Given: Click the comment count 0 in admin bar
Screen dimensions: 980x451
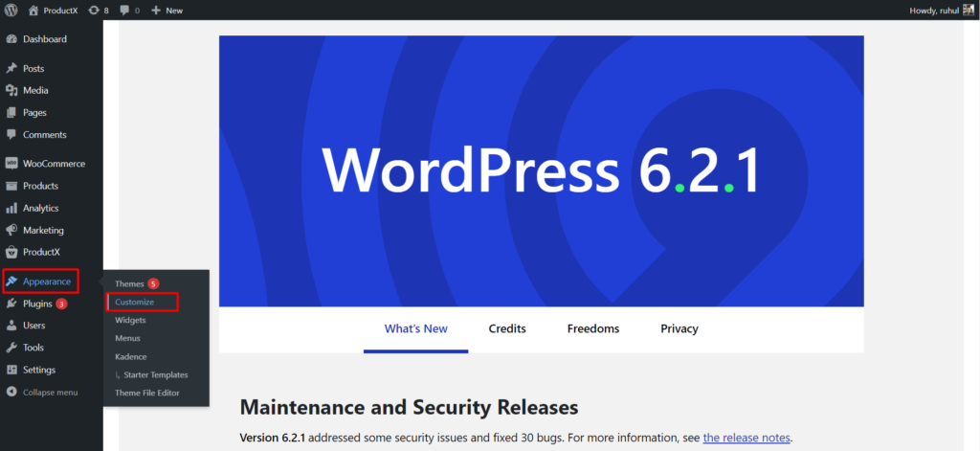Looking at the screenshot, I should pyautogui.click(x=138, y=11).
